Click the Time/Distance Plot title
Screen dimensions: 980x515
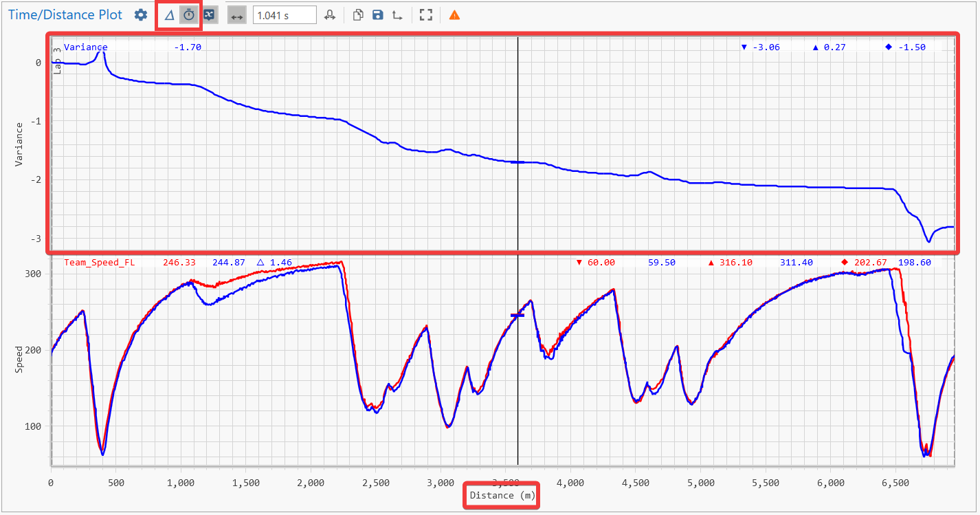pos(65,15)
